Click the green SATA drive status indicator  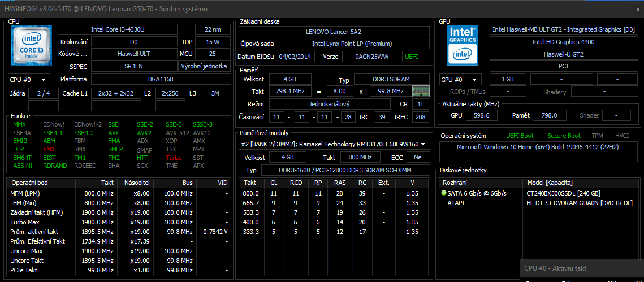444,193
